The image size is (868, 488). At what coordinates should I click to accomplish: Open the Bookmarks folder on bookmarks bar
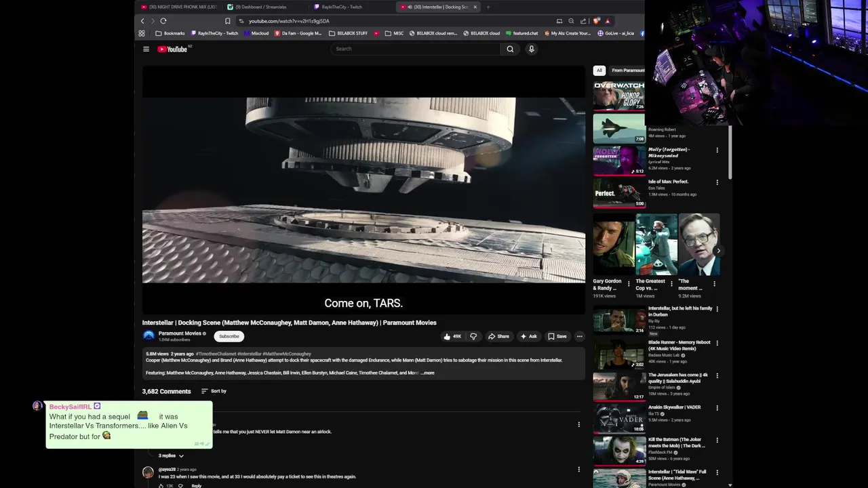170,33
